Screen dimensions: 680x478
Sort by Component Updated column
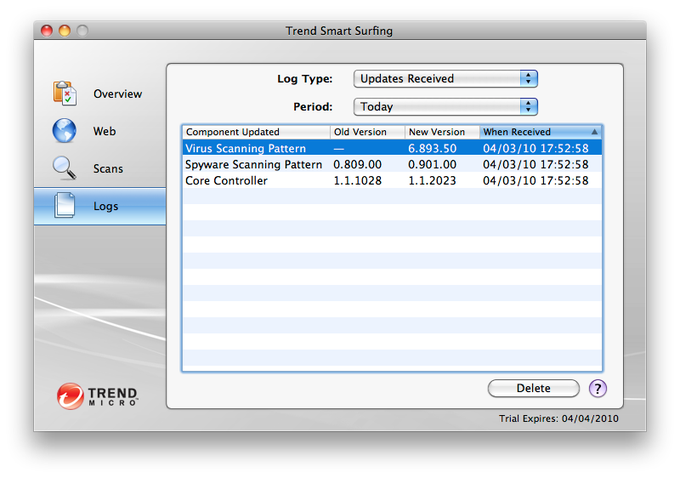coord(256,132)
